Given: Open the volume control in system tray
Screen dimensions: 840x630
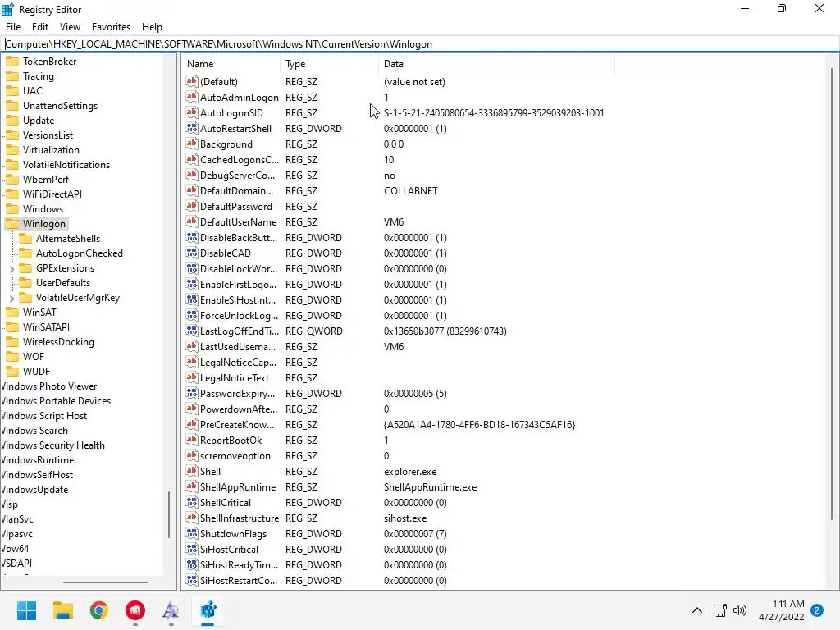Looking at the screenshot, I should coord(740,610).
